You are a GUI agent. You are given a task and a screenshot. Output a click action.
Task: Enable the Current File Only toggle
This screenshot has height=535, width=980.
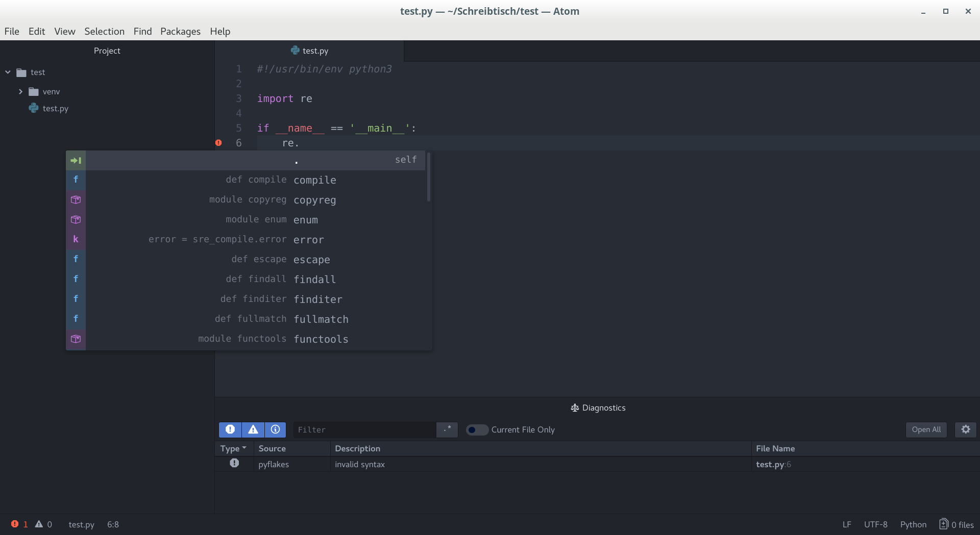[477, 430]
